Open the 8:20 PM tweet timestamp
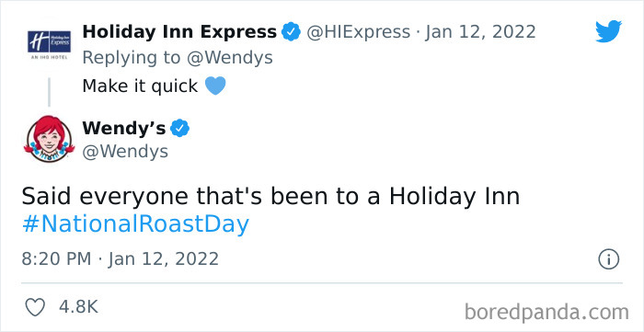This screenshot has height=332, width=644. (121, 259)
